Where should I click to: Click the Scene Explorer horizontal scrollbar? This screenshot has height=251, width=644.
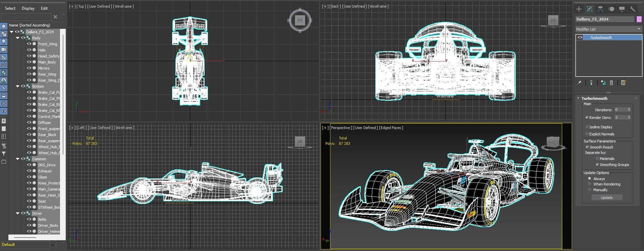click(25, 238)
